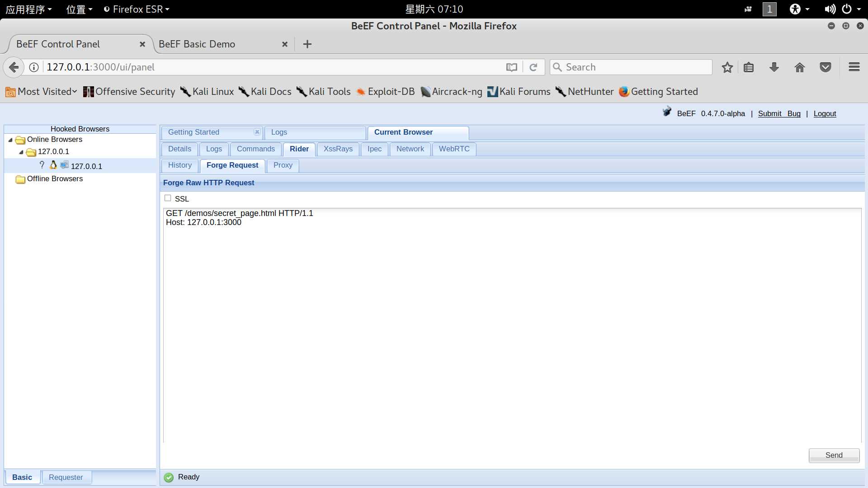Open the accessibility menu icon
The width and height of the screenshot is (868, 488).
[795, 9]
